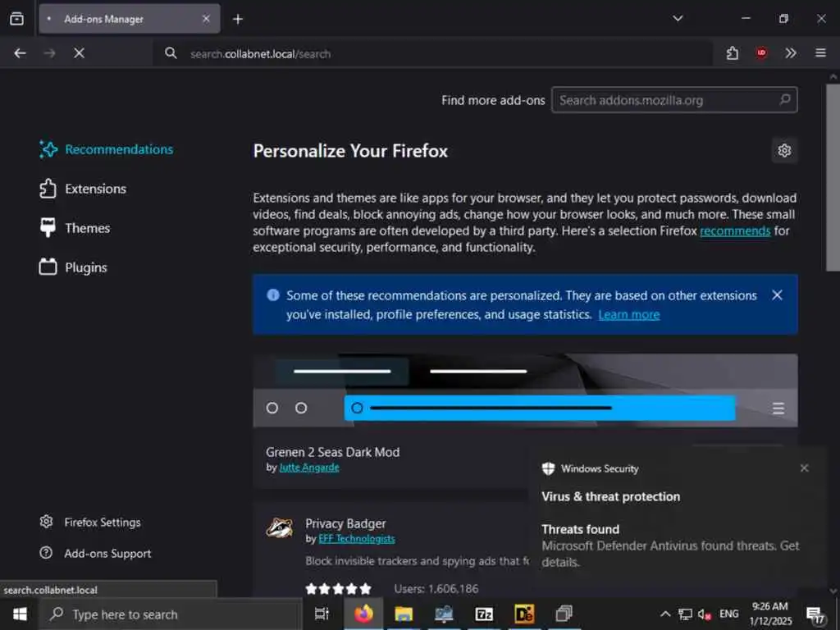Open the EFF Technologists author link
This screenshot has height=630, width=840.
tap(357, 539)
